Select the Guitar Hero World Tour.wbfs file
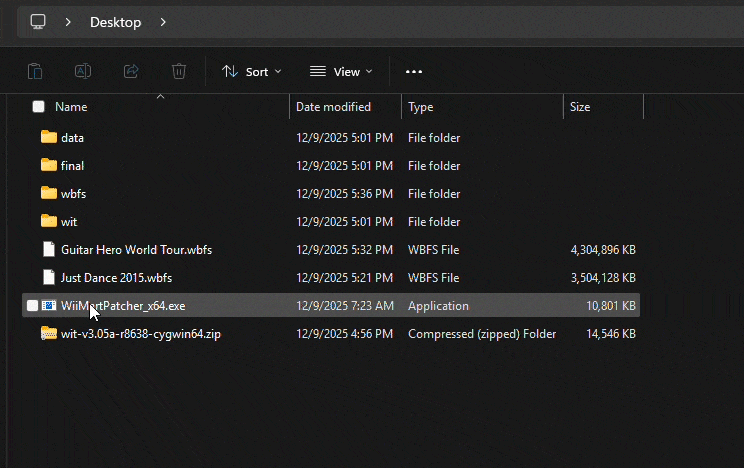The width and height of the screenshot is (744, 468). tap(136, 250)
